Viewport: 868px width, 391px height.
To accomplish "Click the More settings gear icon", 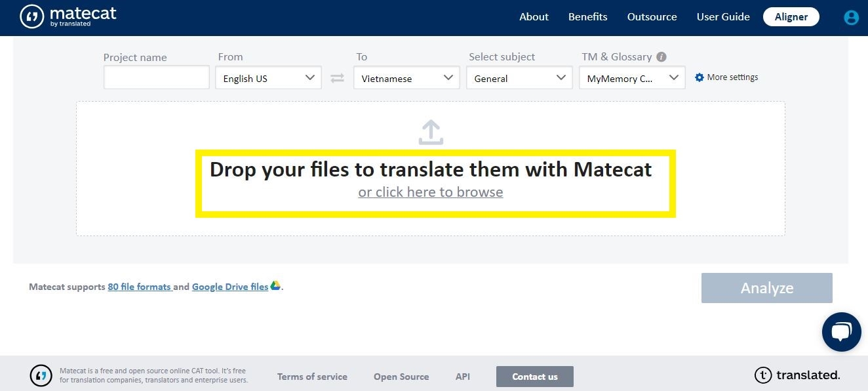I will [x=700, y=77].
